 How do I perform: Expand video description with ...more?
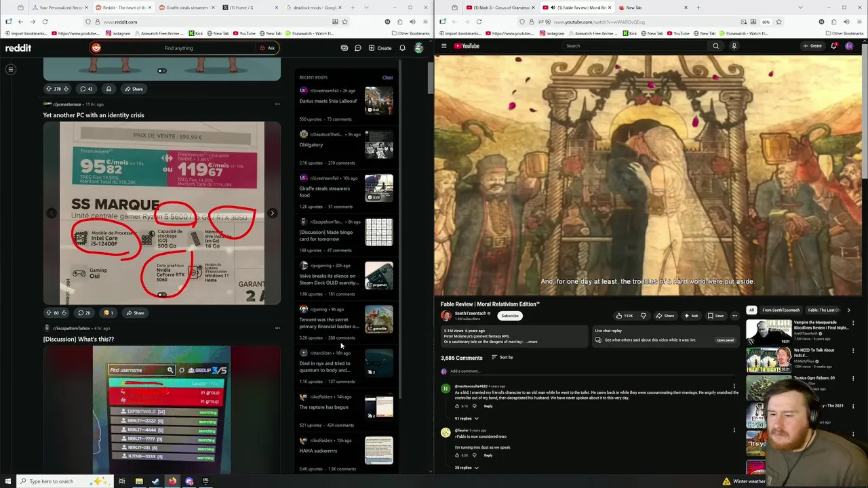(x=532, y=342)
